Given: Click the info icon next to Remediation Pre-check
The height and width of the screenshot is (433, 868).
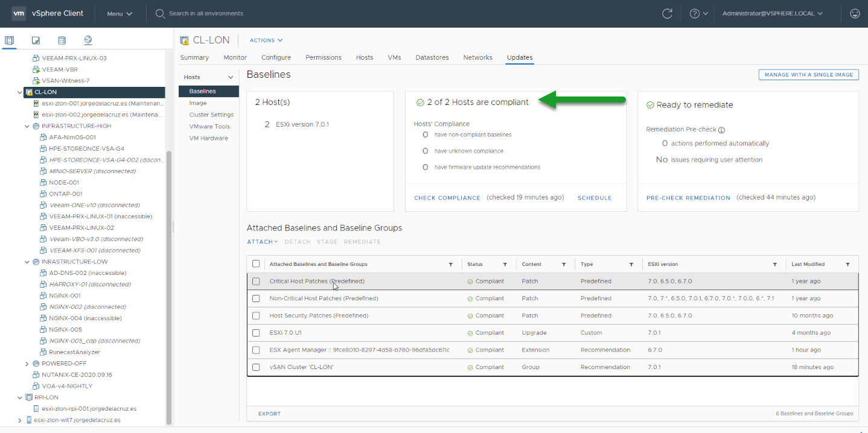Looking at the screenshot, I should [721, 130].
